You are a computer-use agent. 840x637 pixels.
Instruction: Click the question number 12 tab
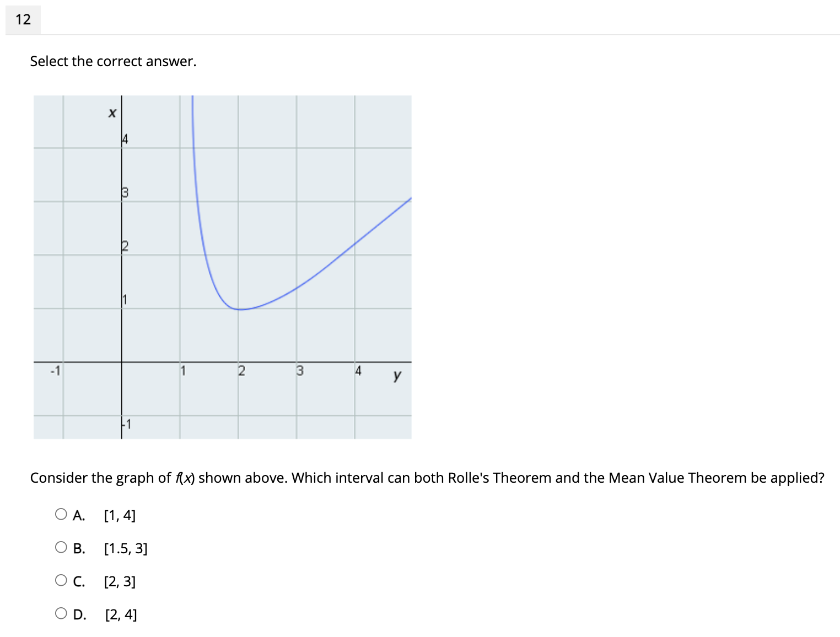click(23, 19)
